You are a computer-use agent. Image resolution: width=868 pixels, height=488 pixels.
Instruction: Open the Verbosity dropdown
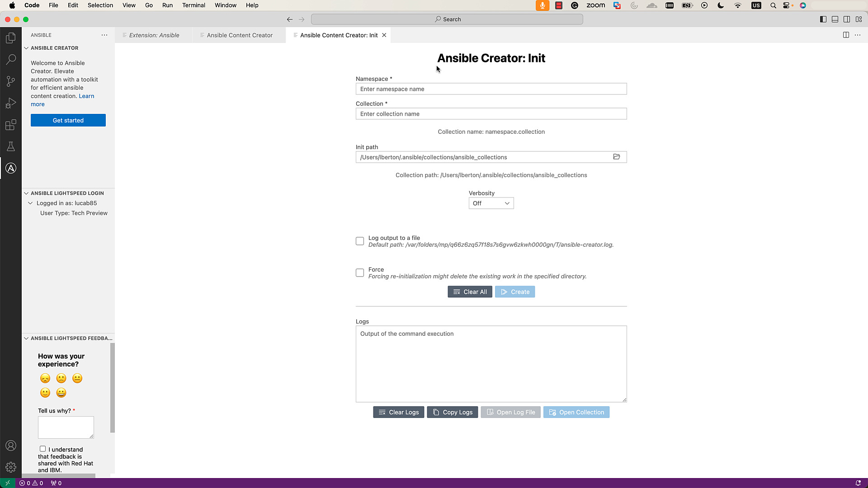pyautogui.click(x=491, y=203)
